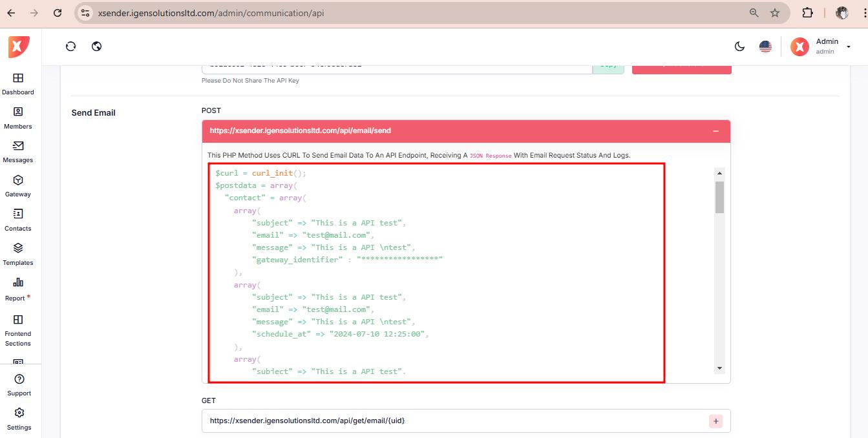Open Messages envelope icon
The width and height of the screenshot is (868, 438).
pyautogui.click(x=18, y=146)
